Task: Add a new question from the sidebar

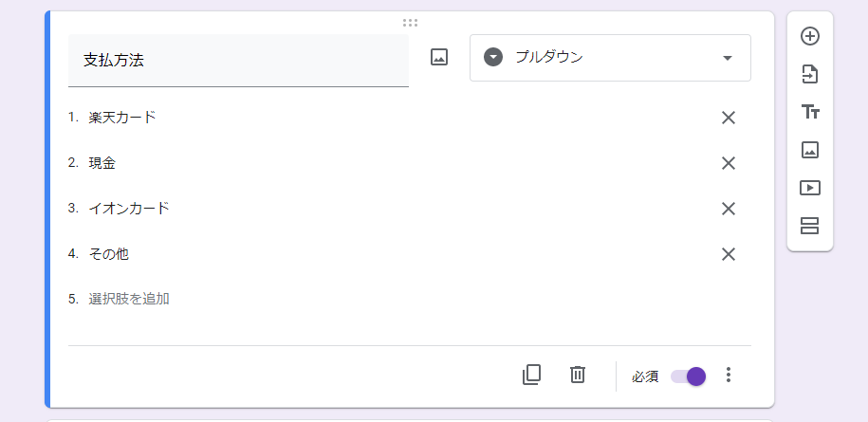Action: coord(809,36)
